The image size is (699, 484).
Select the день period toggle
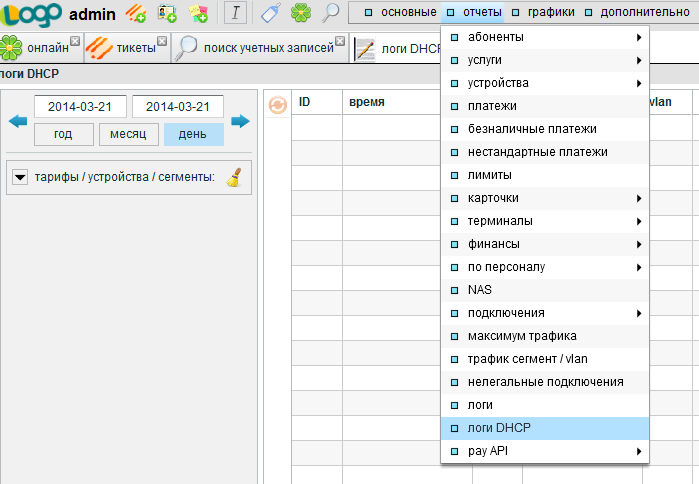(x=193, y=134)
